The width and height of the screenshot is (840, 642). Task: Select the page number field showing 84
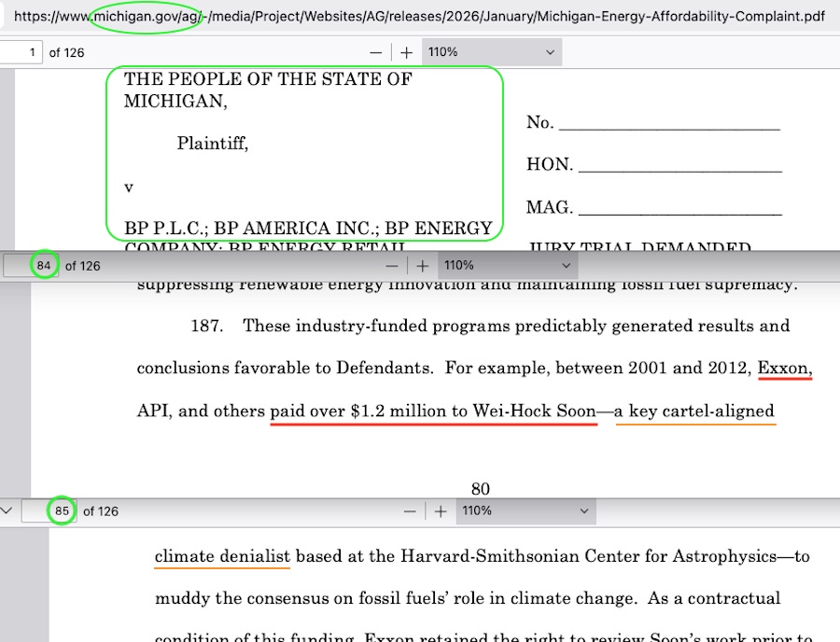(35, 266)
